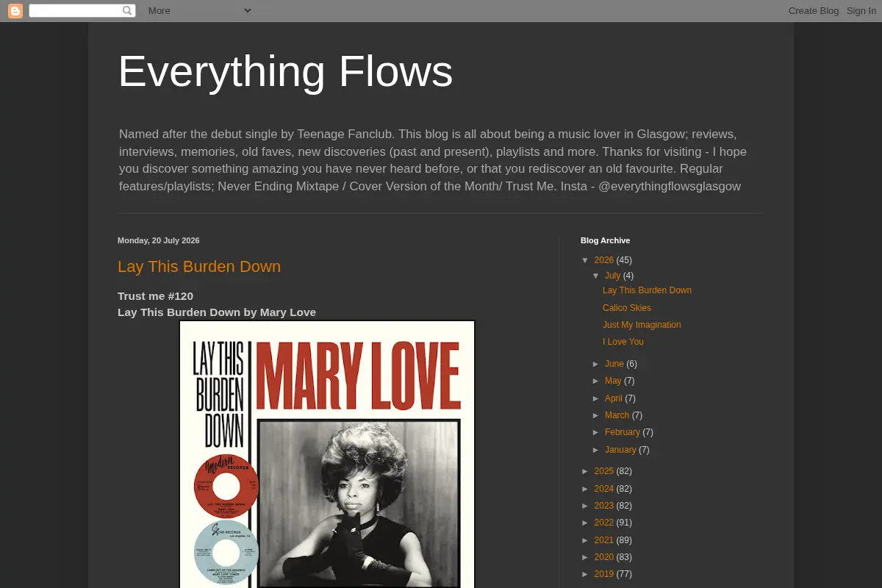Viewport: 882px width, 588px height.
Task: Open the 2020 archive link
Action: (x=604, y=557)
